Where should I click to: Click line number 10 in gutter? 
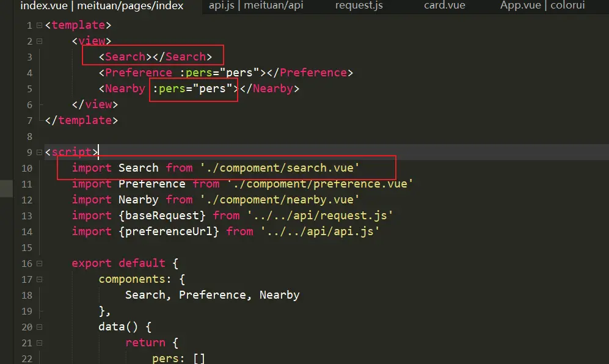pos(27,168)
